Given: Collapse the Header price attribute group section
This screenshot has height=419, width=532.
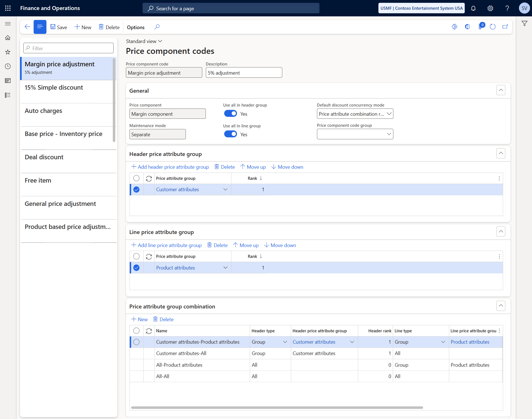Looking at the screenshot, I should [501, 153].
